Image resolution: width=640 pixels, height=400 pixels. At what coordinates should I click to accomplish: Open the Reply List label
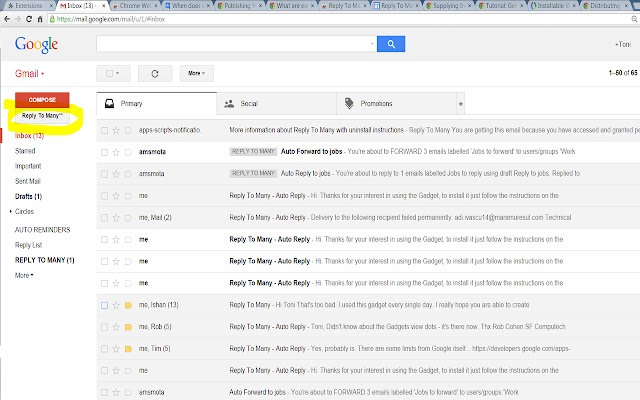pyautogui.click(x=29, y=245)
